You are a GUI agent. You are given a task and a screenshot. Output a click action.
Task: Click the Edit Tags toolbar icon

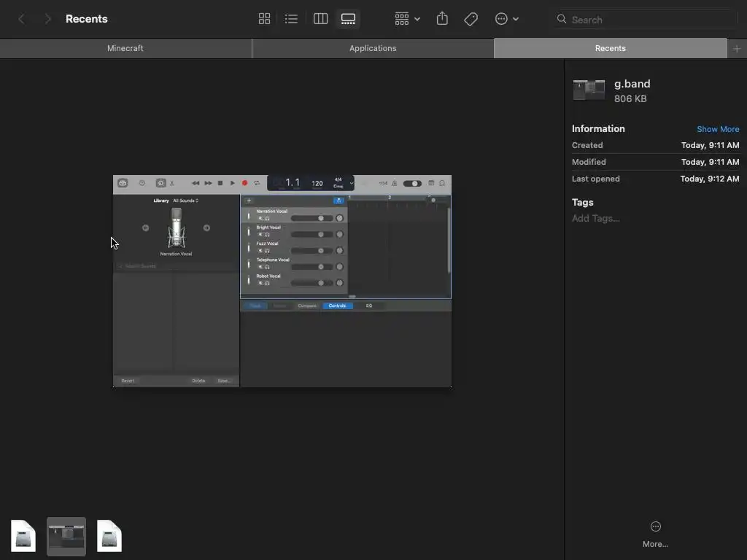coord(471,19)
